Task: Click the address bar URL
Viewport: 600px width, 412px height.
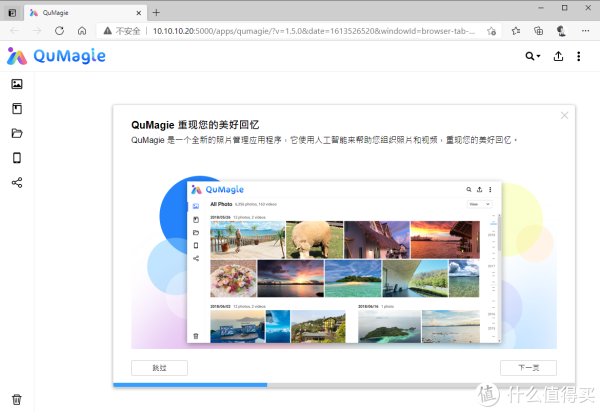Action: (x=314, y=31)
